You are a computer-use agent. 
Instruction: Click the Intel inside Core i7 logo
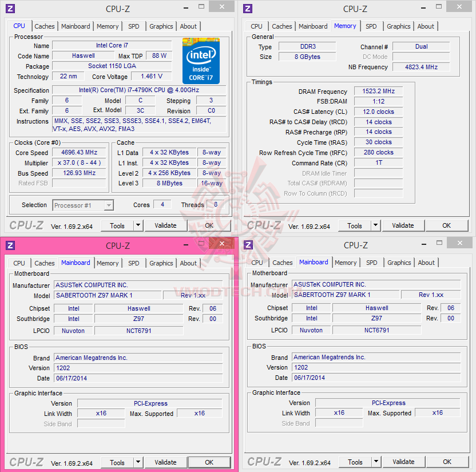[x=201, y=61]
